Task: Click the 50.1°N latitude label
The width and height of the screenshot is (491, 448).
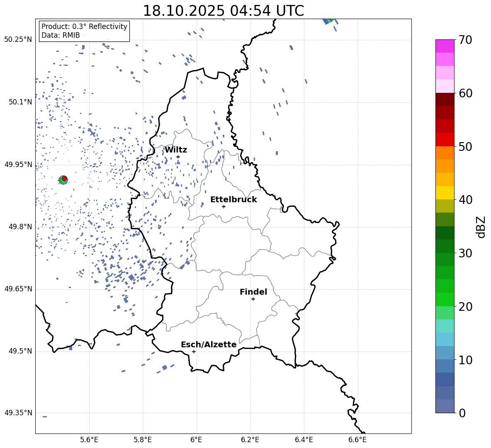Action: coord(20,102)
